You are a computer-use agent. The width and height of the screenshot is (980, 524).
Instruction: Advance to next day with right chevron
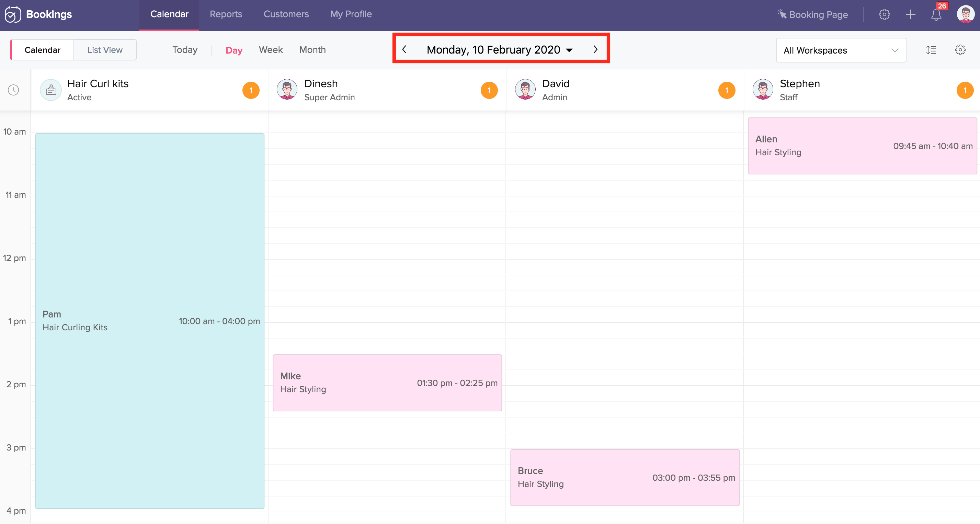(595, 49)
